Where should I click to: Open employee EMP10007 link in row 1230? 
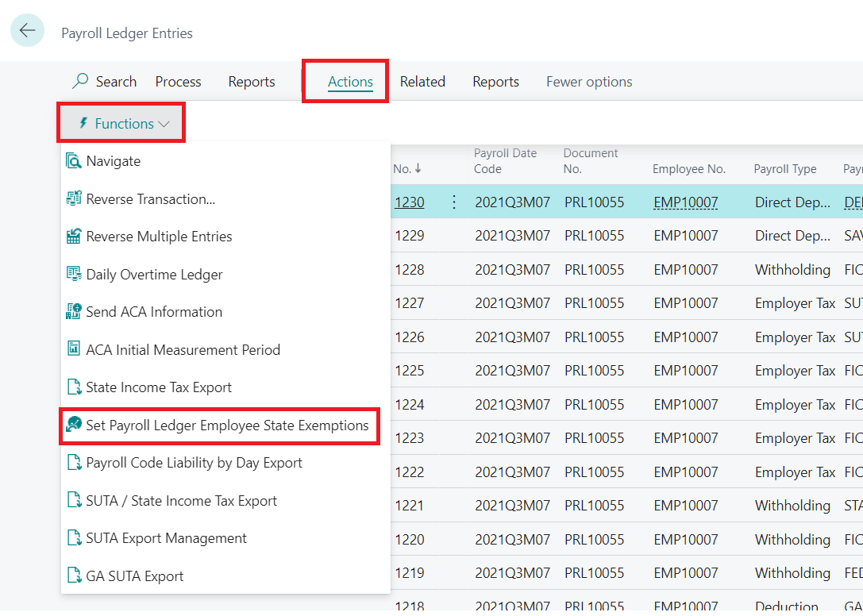click(686, 202)
